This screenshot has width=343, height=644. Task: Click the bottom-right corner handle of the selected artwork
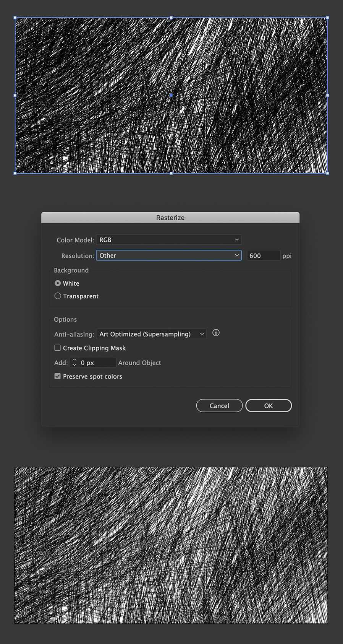point(327,173)
